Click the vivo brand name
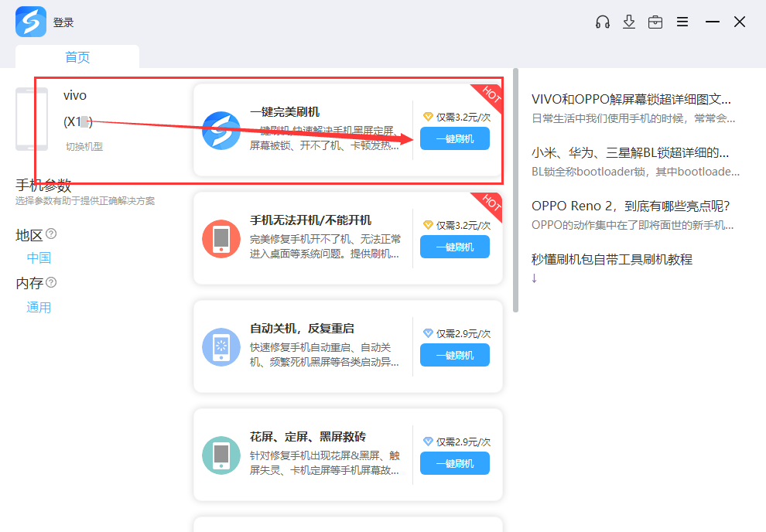766x532 pixels. click(75, 95)
